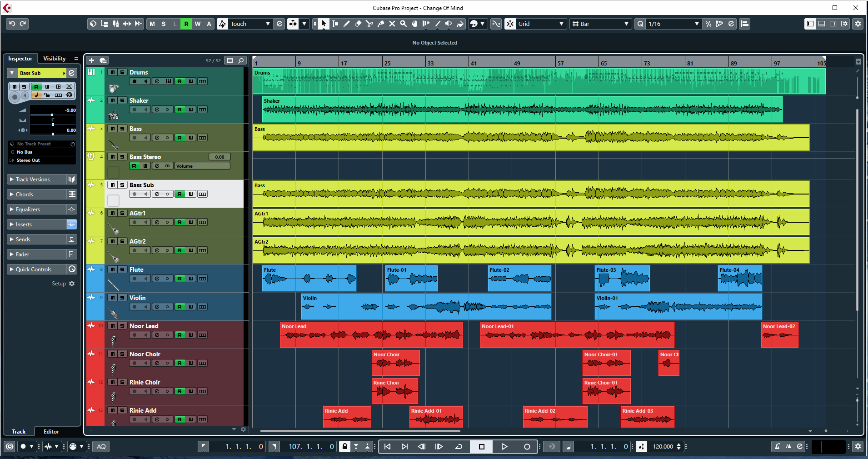Click the No Bus input routing
This screenshot has height=459, width=868.
pos(42,152)
